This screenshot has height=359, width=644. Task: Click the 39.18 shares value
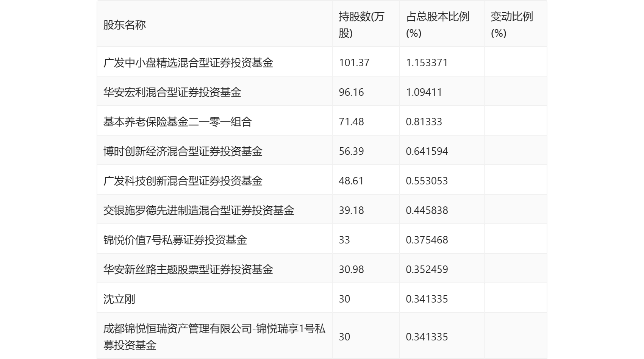point(351,210)
